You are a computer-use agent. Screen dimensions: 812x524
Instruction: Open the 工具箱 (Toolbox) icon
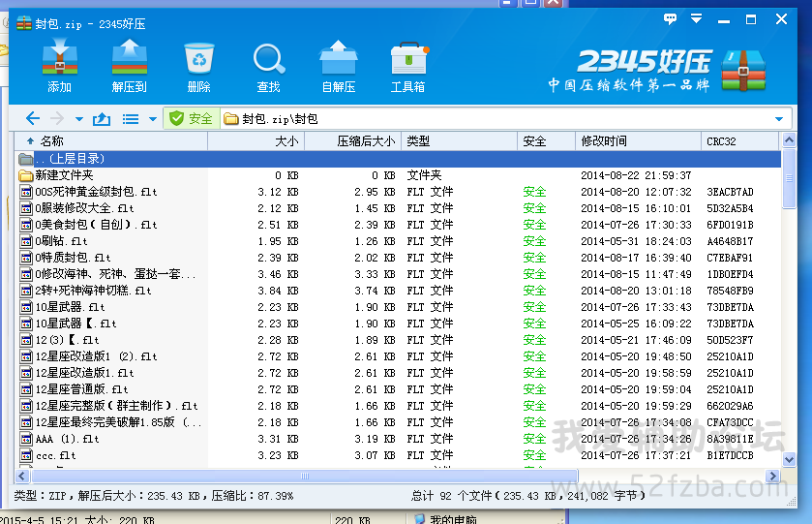(x=408, y=67)
